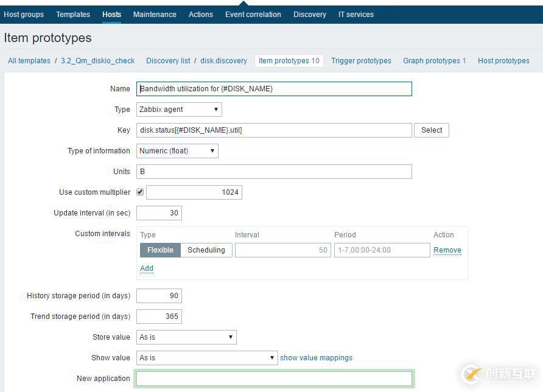
Task: Expand the Show value dropdown
Action: (x=207, y=358)
